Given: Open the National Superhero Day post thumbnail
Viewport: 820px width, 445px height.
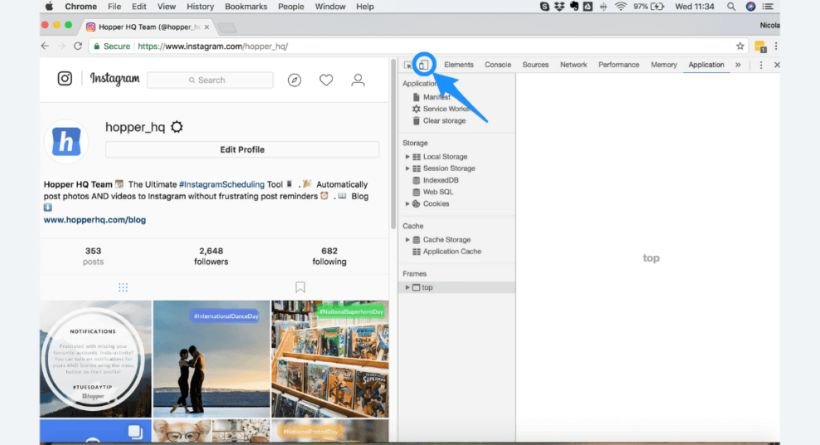Looking at the screenshot, I should [330, 359].
